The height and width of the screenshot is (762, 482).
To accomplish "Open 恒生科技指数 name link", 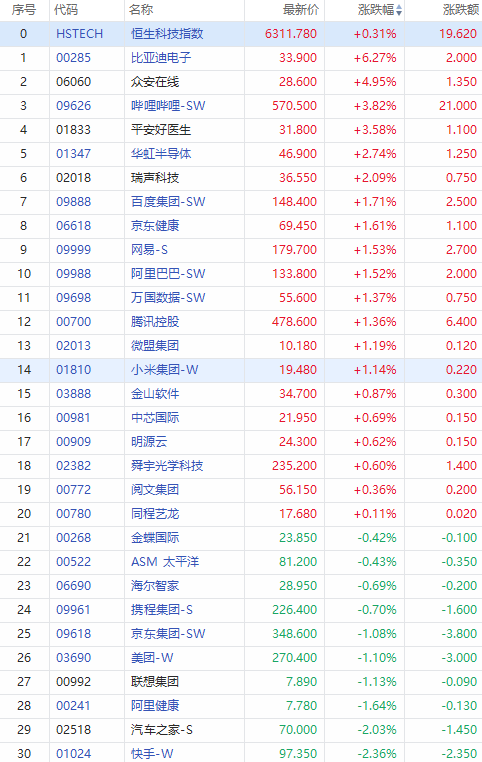I will 167,34.
